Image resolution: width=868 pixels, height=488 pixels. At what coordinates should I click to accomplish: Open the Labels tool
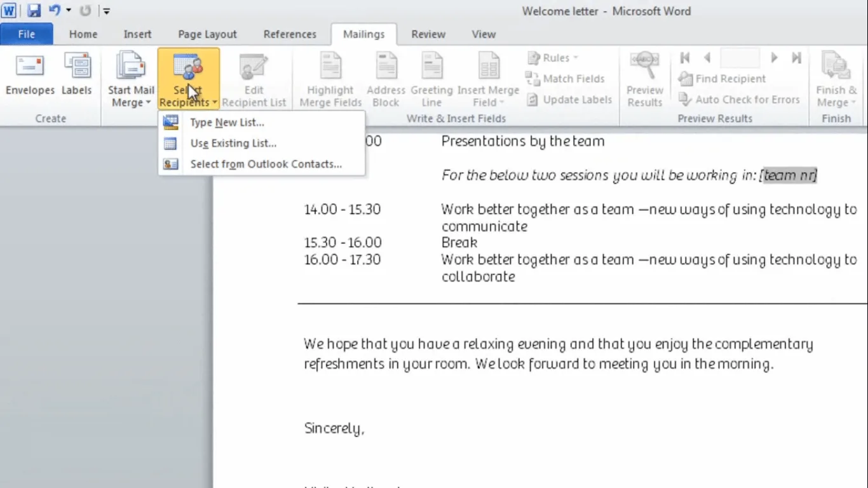[x=77, y=75]
